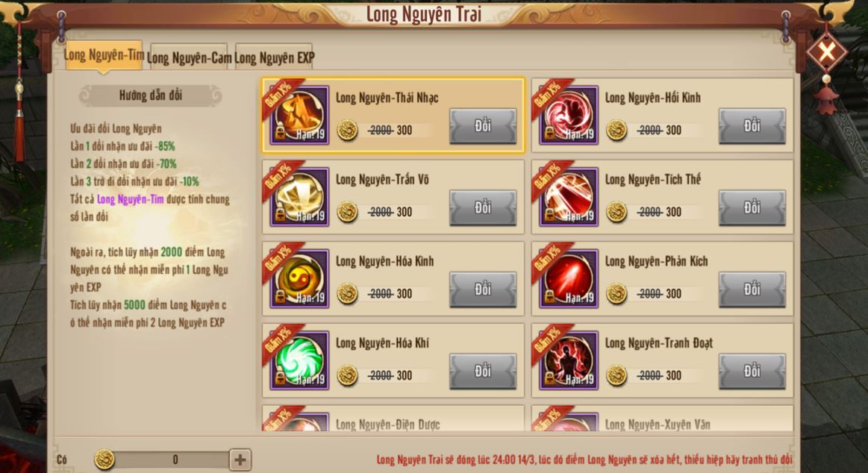
Task: Exchange Long Nguyên-Hóa Khí via Đổi
Action: point(483,372)
